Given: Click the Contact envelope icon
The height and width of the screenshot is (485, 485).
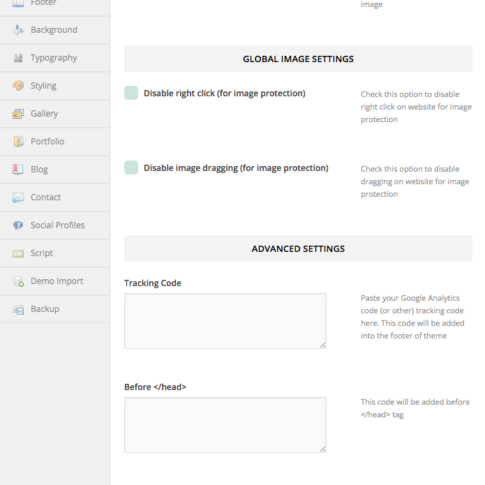Looking at the screenshot, I should click(18, 197).
